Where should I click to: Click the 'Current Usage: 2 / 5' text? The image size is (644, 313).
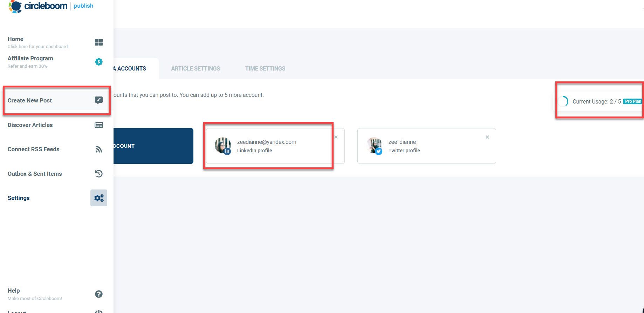coord(597,101)
